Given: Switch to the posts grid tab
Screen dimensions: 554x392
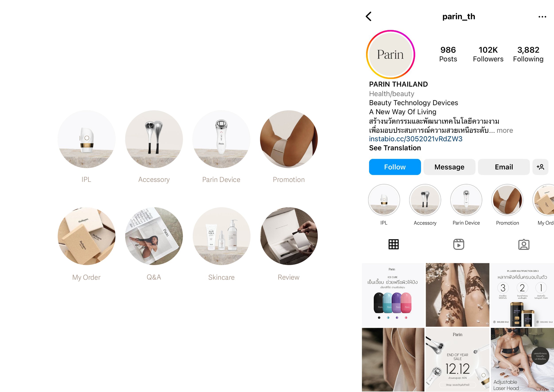Looking at the screenshot, I should pos(394,244).
